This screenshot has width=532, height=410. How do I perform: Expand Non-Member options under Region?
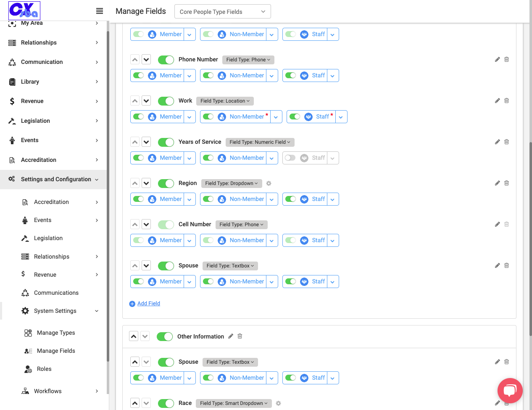click(x=272, y=199)
